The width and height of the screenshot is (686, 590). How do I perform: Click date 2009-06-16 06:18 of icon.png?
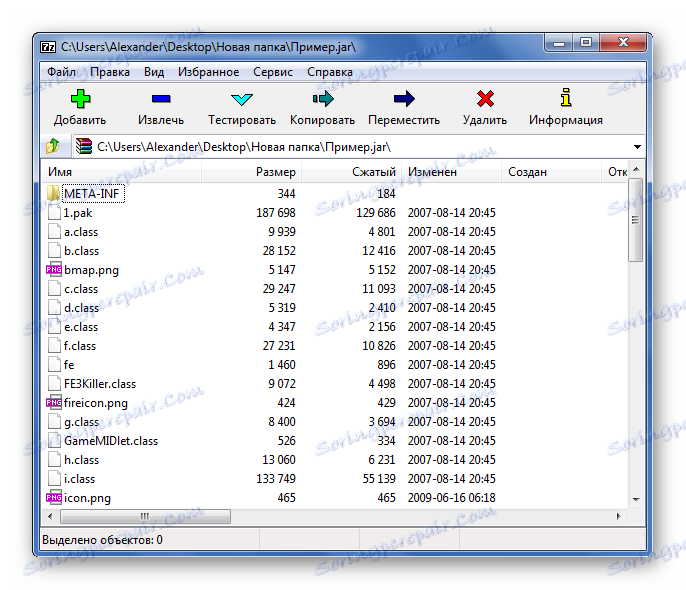click(452, 497)
